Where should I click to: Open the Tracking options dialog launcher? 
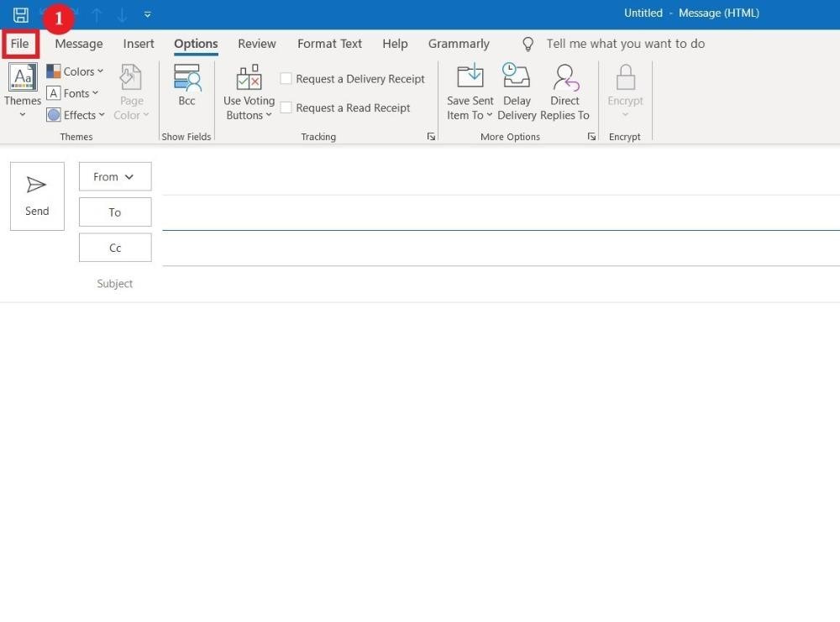point(431,136)
